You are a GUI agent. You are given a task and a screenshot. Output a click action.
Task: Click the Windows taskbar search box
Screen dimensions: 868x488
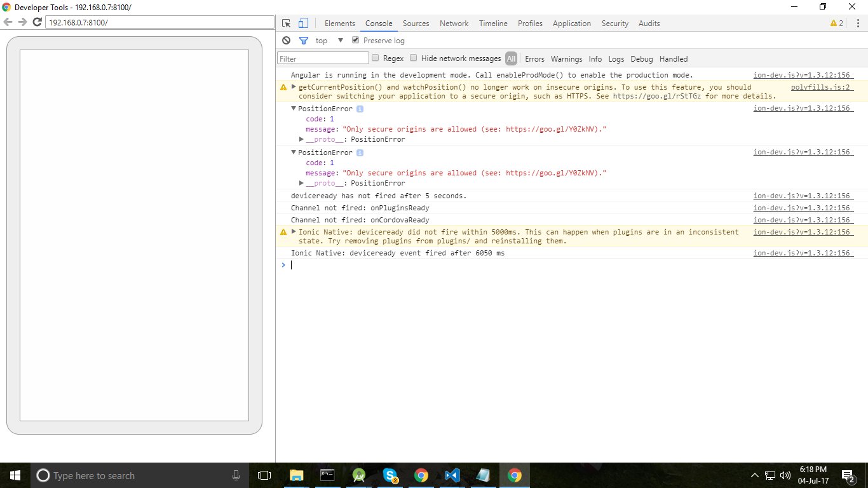coord(140,475)
